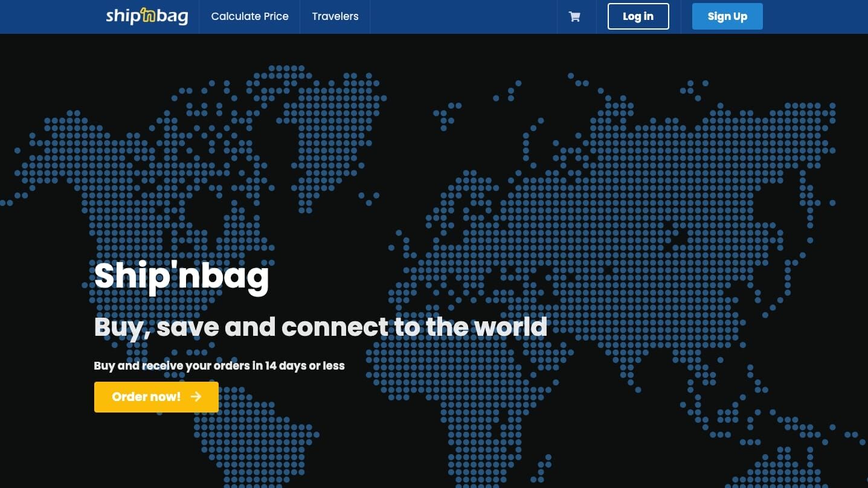The height and width of the screenshot is (488, 868).
Task: Open the Calculate Price menu item
Action: (x=249, y=16)
